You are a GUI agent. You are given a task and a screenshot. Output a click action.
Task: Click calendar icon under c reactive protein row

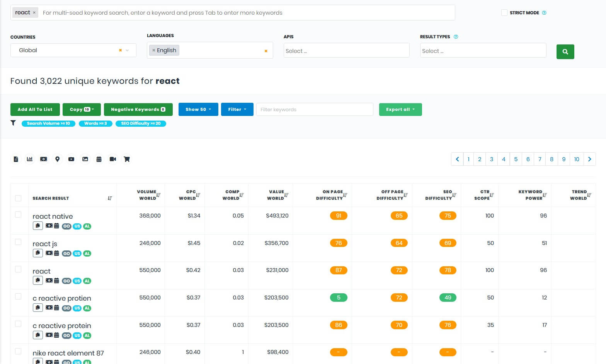(x=56, y=335)
